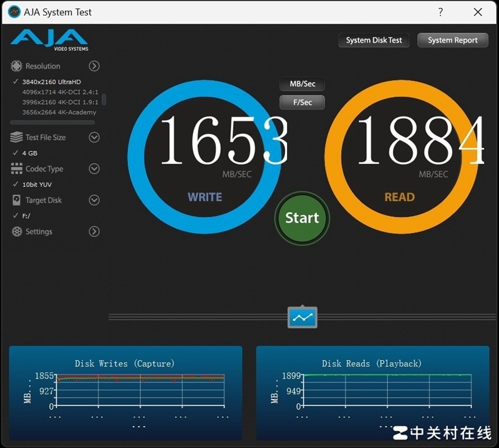Click the Test File Size stack icon

coord(16,138)
